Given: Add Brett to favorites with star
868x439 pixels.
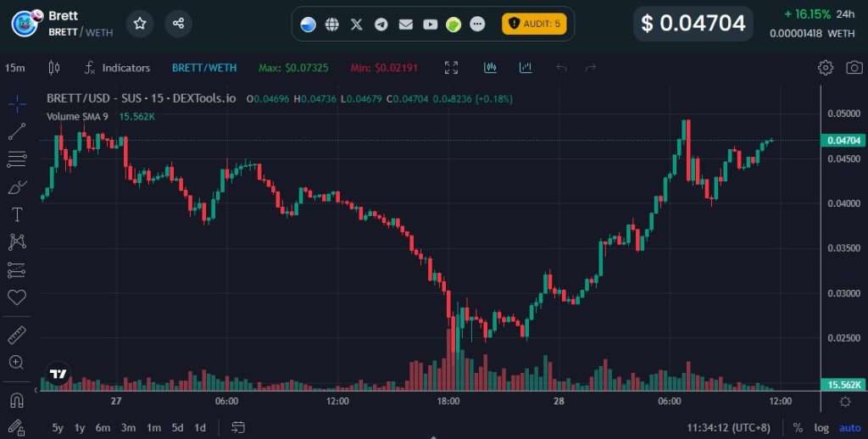Looking at the screenshot, I should pyautogui.click(x=140, y=24).
